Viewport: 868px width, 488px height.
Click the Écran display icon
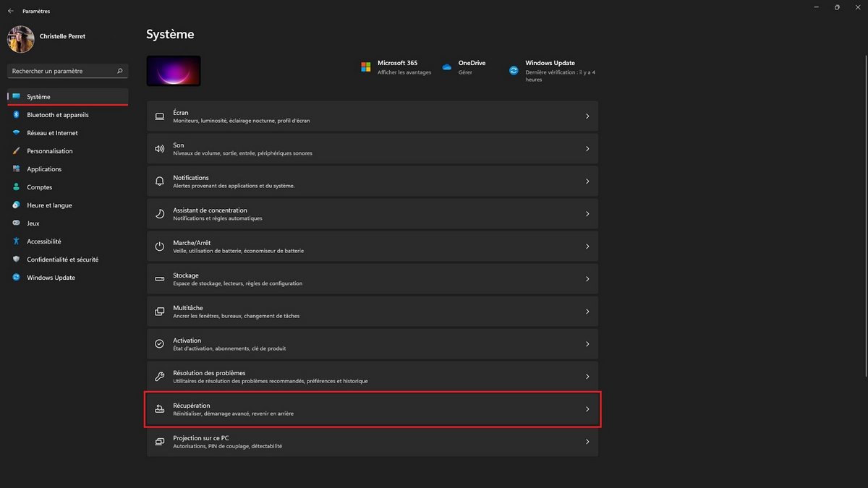(160, 116)
